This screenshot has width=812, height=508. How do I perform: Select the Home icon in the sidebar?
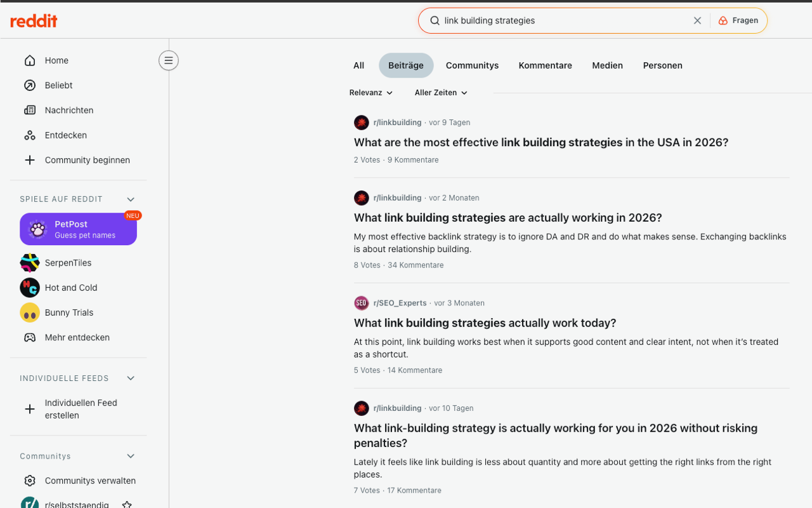(30, 60)
